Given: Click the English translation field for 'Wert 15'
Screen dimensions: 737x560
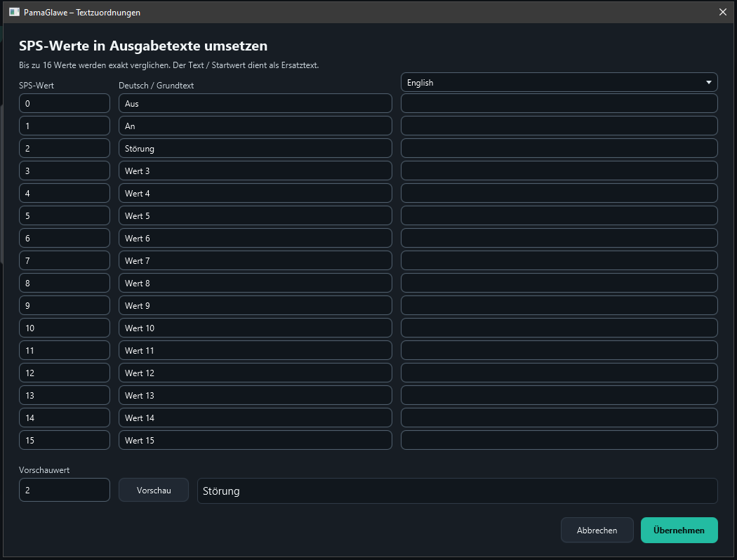Looking at the screenshot, I should click(x=559, y=440).
